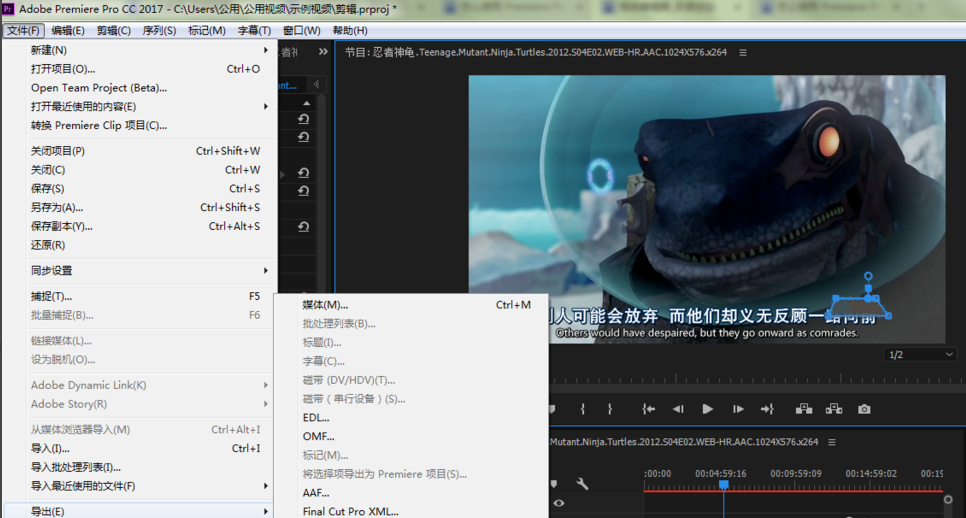Open the 1/2 playback resolution dropdown

920,355
